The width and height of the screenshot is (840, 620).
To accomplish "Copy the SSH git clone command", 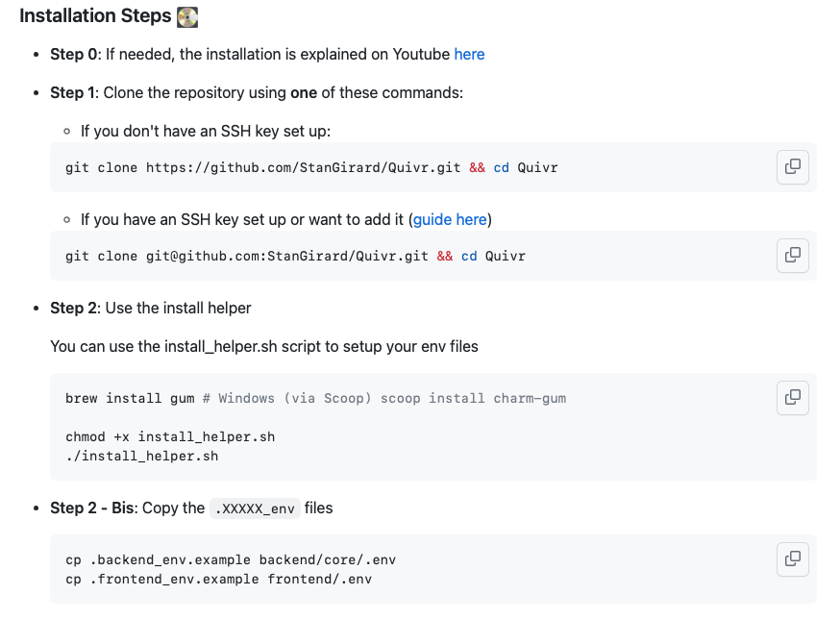I will tap(792, 255).
